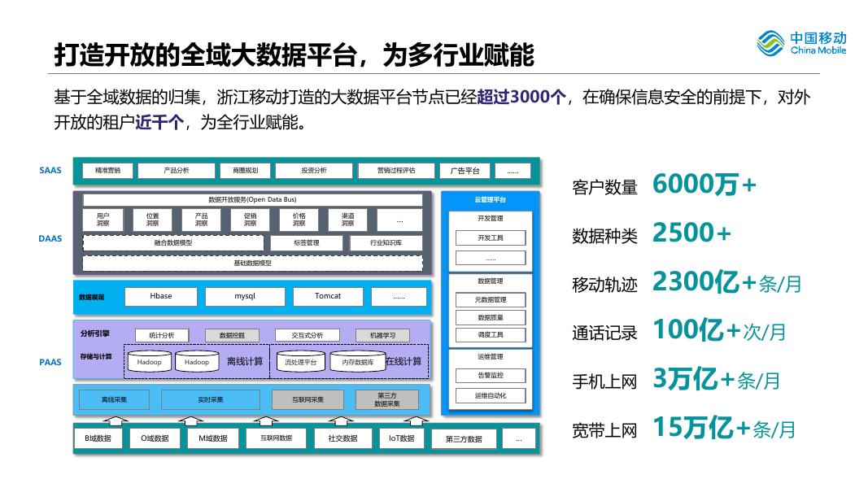This screenshot has width=868, height=488.
Task: Select the 投资分析 box
Action: pyautogui.click(x=314, y=171)
